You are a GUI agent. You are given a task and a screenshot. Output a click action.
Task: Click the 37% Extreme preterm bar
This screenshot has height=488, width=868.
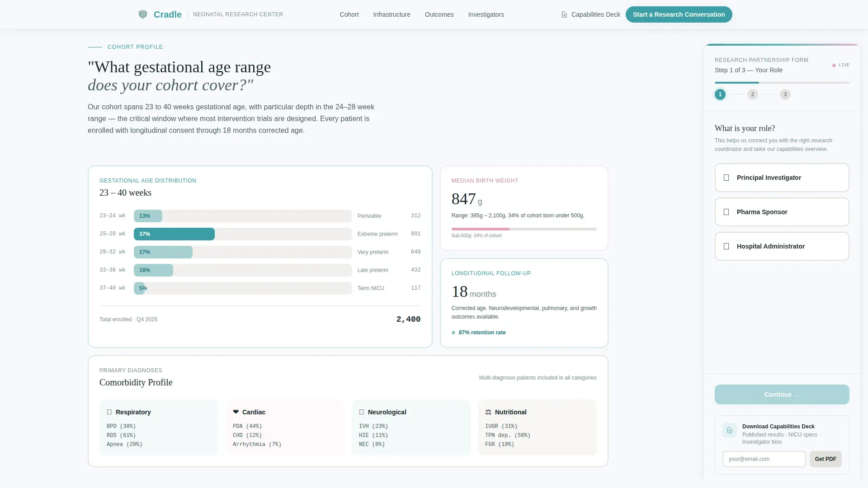174,234
